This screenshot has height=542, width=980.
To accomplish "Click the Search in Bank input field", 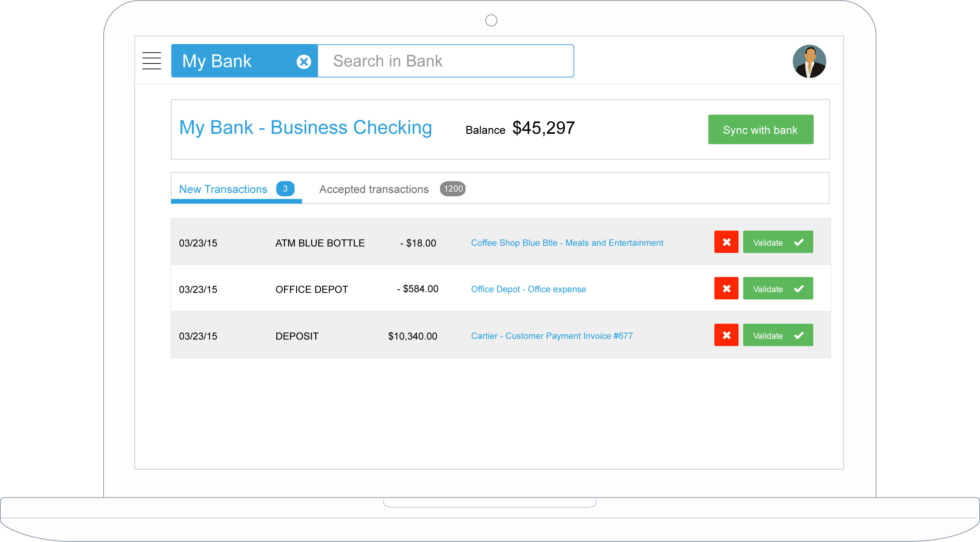I will pyautogui.click(x=445, y=61).
